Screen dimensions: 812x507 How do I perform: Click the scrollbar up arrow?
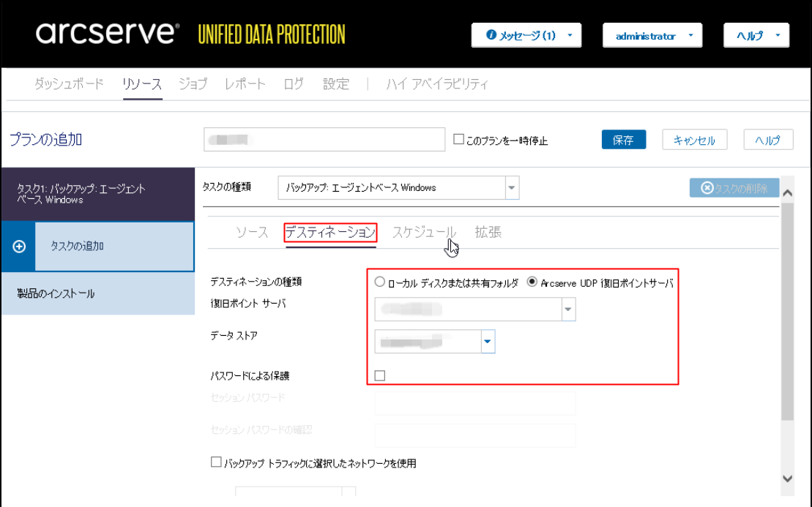tap(788, 193)
